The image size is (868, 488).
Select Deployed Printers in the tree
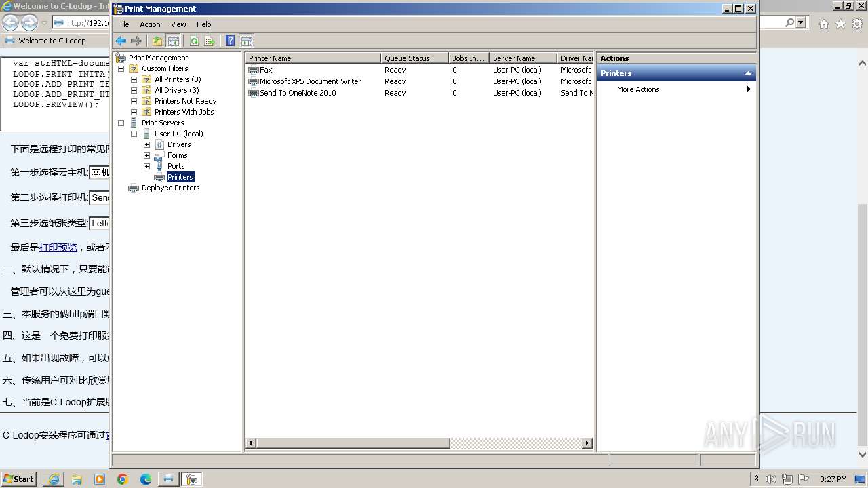(170, 188)
